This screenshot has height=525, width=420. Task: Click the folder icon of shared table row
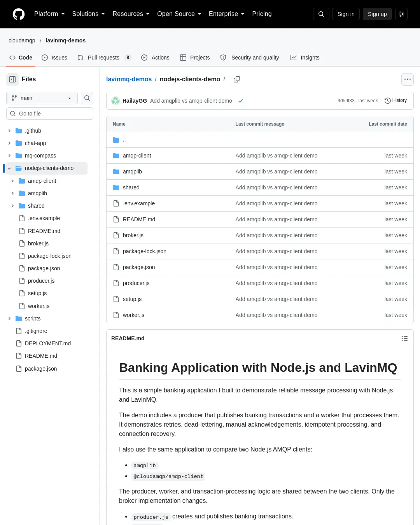(x=116, y=187)
